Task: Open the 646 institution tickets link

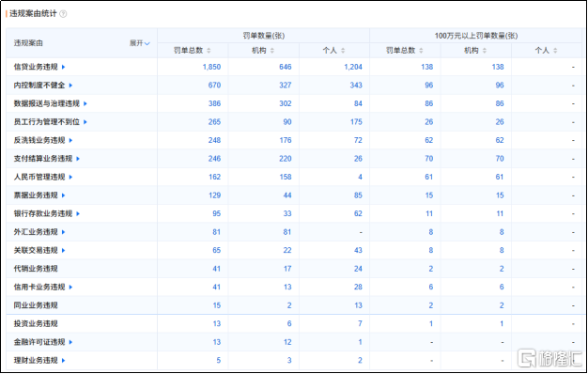Action: coord(286,67)
